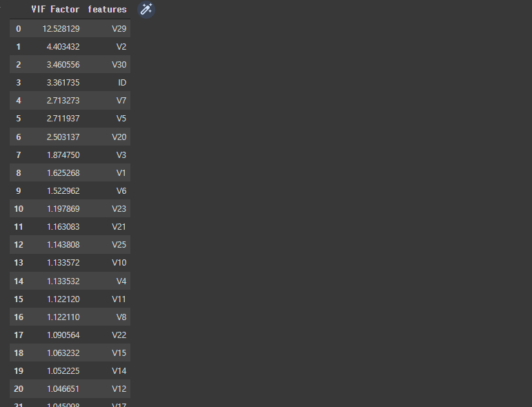Click feature cell V14

click(119, 371)
